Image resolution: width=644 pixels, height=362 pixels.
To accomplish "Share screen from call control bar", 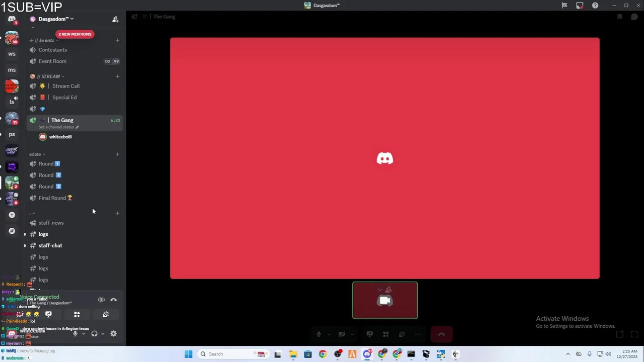I will (x=370, y=334).
